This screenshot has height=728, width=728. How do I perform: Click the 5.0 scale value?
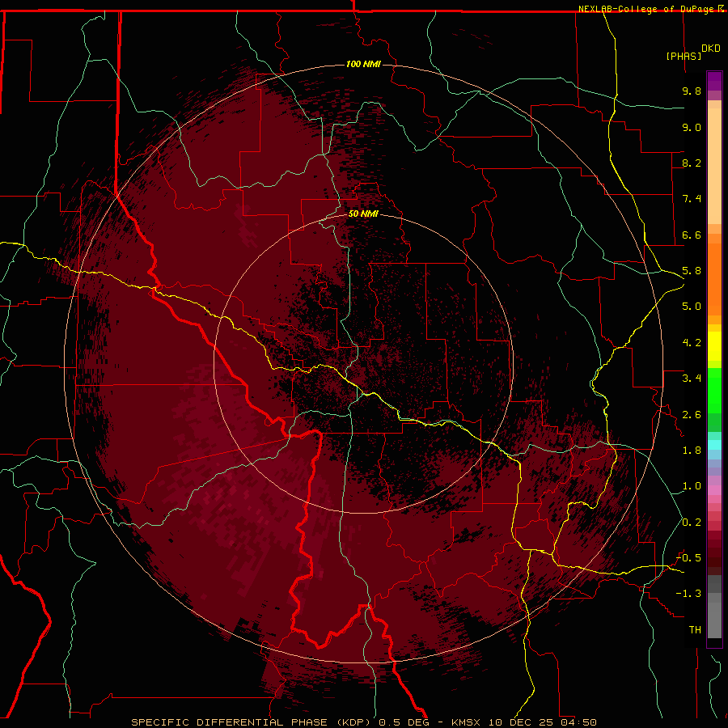692,307
